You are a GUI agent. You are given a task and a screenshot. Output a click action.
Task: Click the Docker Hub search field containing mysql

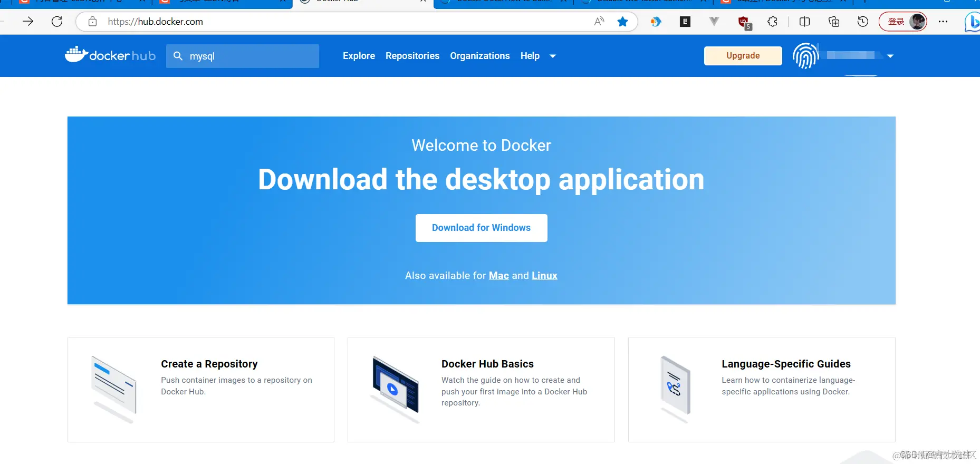coord(243,56)
